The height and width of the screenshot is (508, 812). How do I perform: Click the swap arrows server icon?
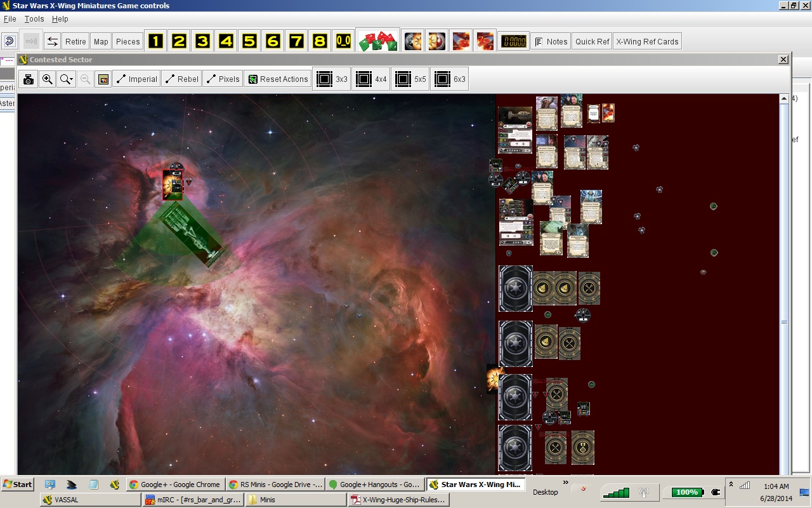coord(53,41)
